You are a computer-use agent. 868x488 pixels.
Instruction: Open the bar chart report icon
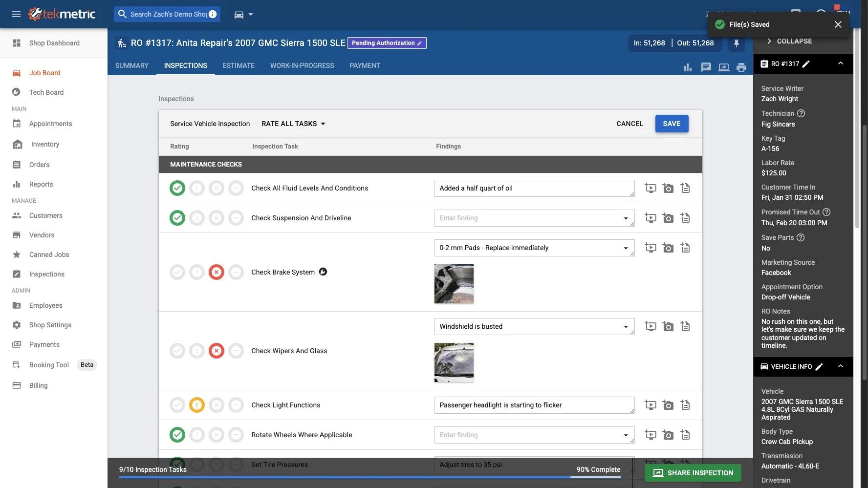click(x=688, y=67)
